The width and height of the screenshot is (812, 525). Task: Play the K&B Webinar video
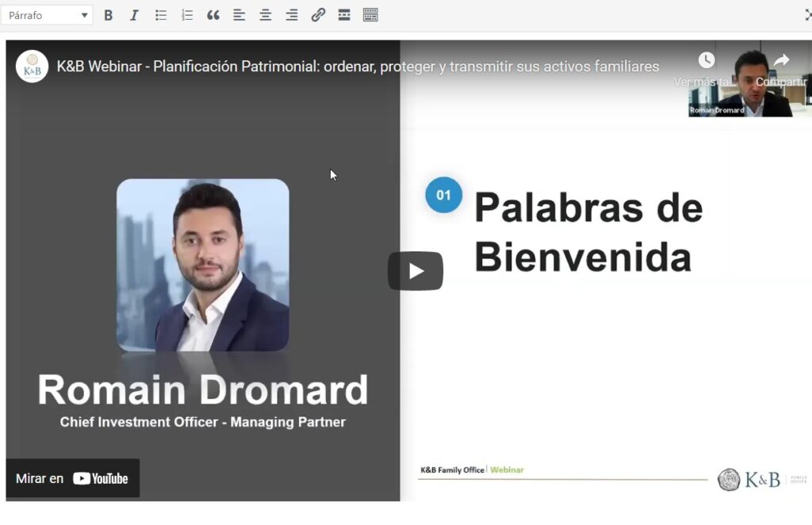pos(415,271)
